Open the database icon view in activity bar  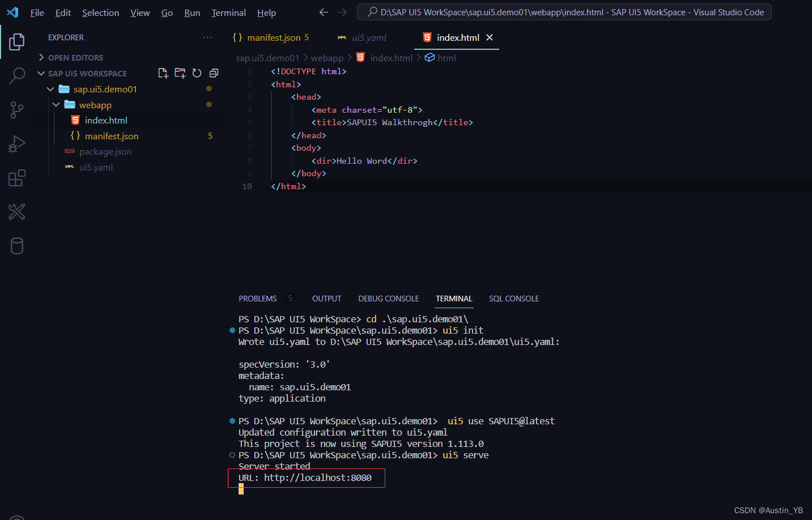tap(17, 246)
